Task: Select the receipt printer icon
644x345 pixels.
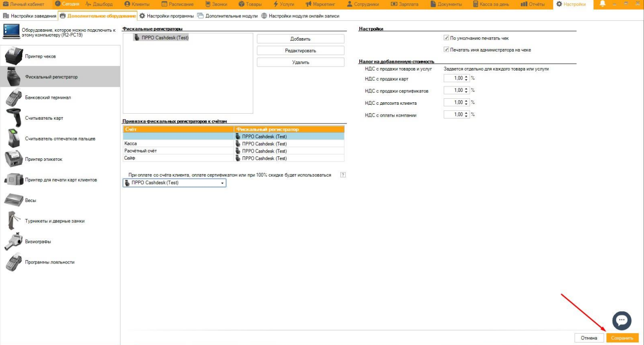Action: point(14,57)
